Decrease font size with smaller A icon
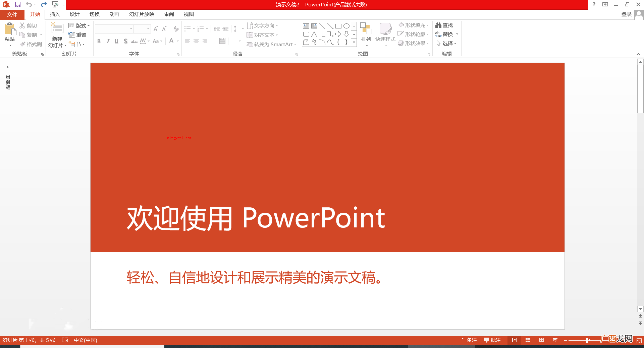The height and width of the screenshot is (348, 644). pyautogui.click(x=164, y=29)
